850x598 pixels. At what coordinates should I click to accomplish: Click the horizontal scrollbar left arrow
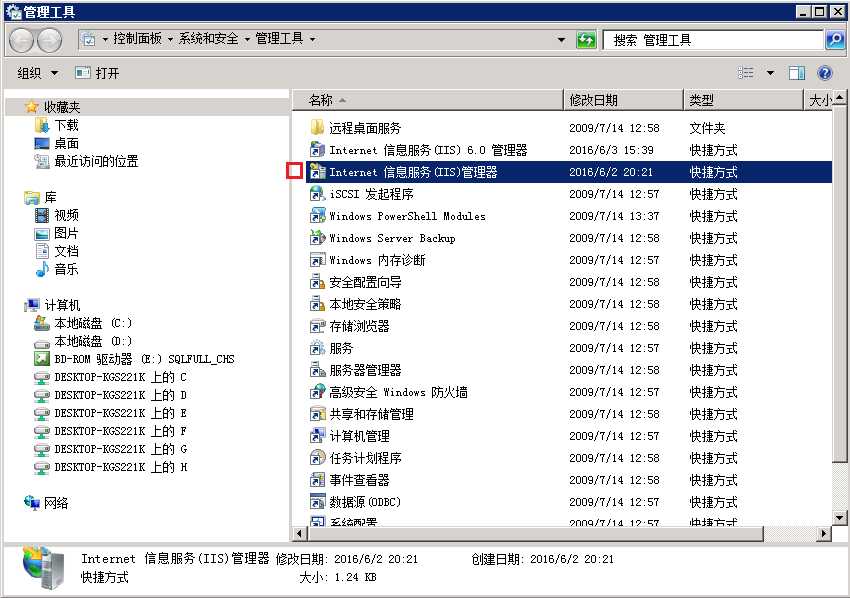[x=299, y=533]
